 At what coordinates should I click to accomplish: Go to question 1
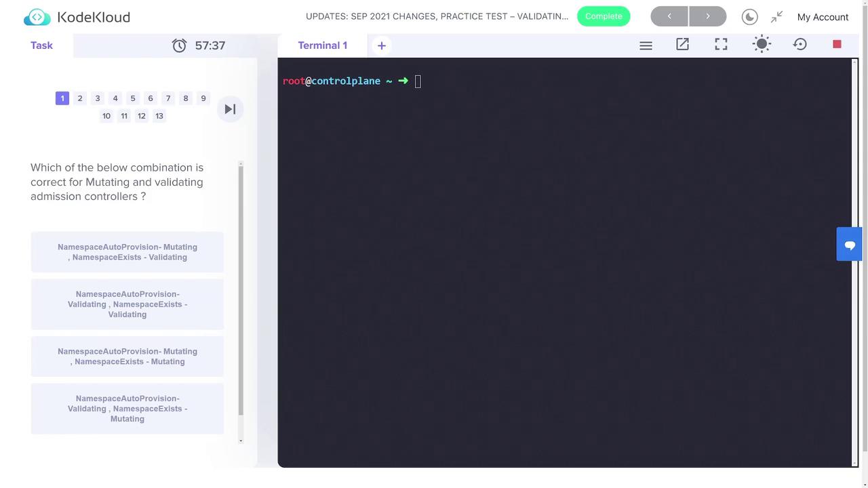click(62, 98)
